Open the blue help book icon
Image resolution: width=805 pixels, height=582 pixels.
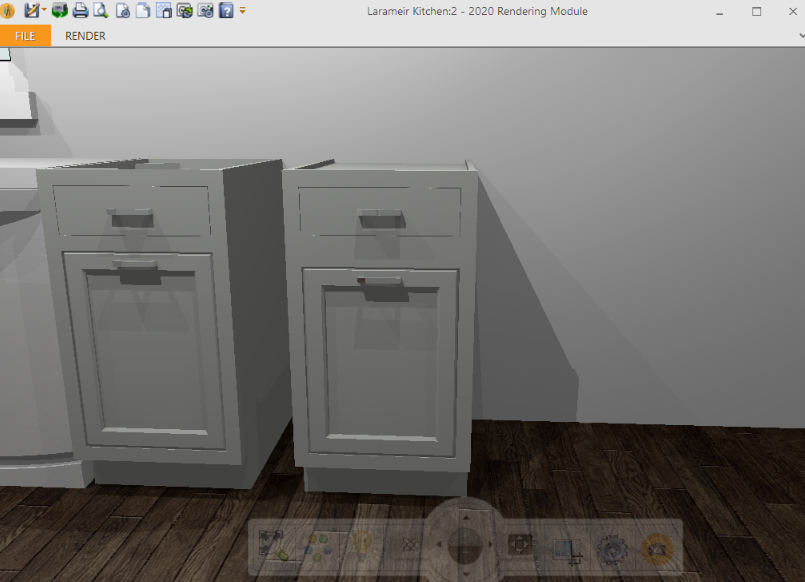pos(226,10)
